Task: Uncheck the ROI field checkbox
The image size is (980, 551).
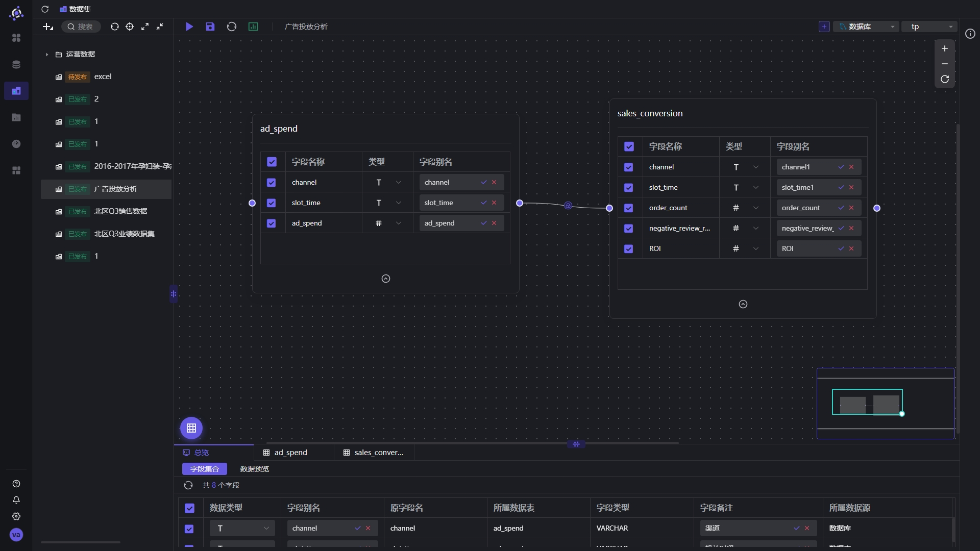Action: 629,248
